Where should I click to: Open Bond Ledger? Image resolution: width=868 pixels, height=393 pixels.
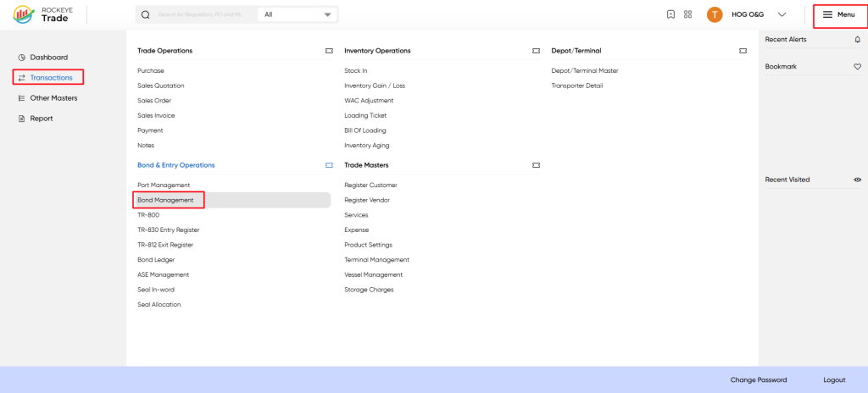click(x=156, y=260)
